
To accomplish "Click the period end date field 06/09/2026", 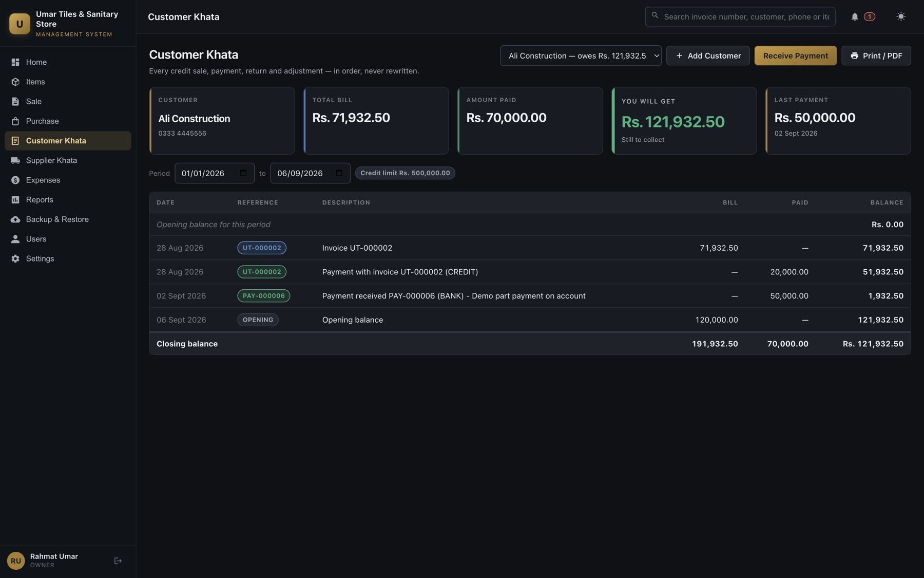I will 310,173.
